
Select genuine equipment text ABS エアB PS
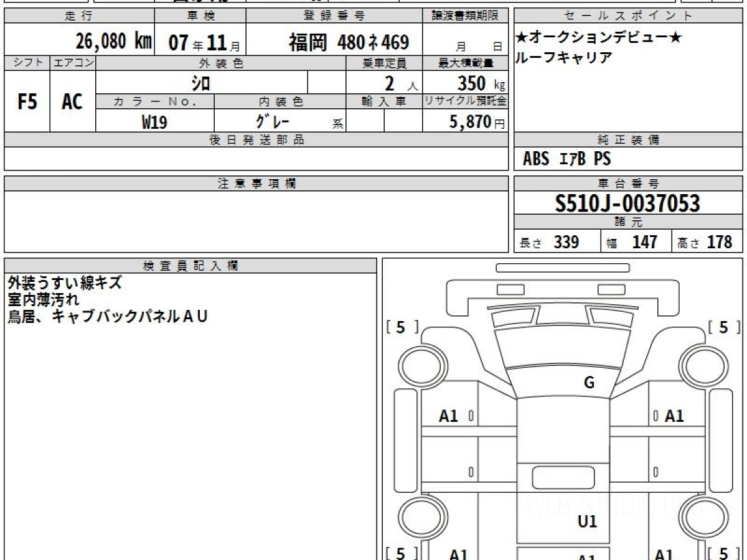coord(567,159)
